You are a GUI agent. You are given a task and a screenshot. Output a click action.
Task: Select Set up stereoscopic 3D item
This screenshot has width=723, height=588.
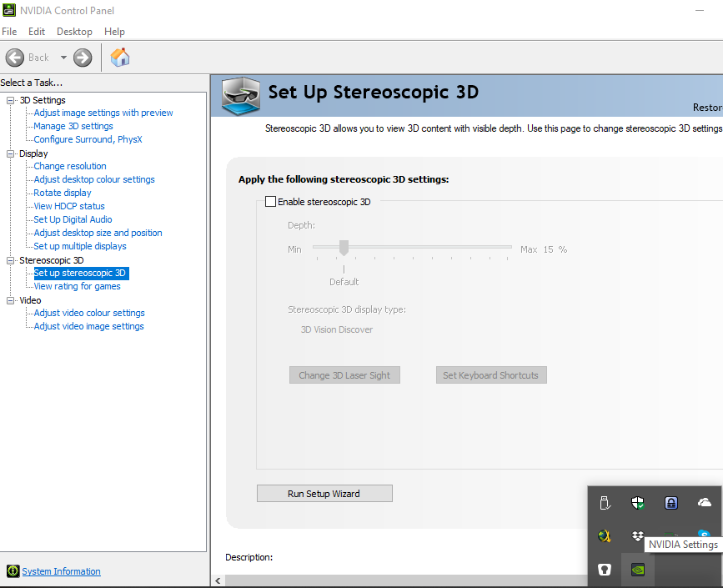pyautogui.click(x=81, y=273)
